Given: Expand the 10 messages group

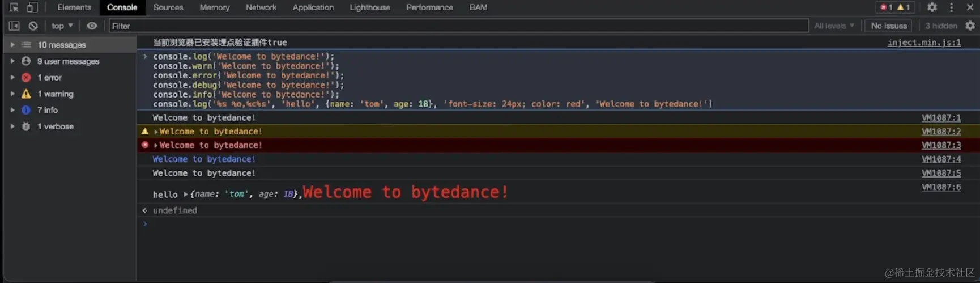Looking at the screenshot, I should 12,45.
